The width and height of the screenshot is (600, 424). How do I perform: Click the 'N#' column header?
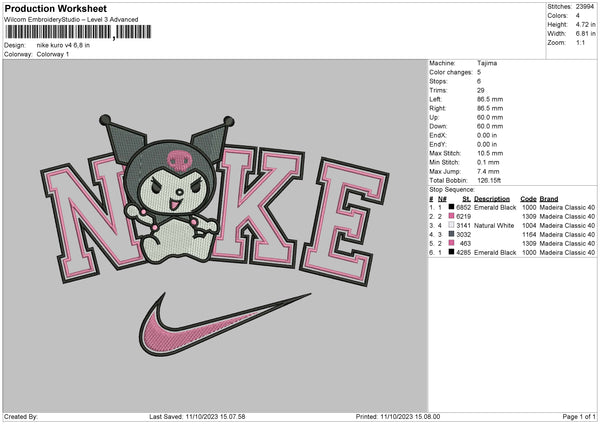(x=442, y=199)
